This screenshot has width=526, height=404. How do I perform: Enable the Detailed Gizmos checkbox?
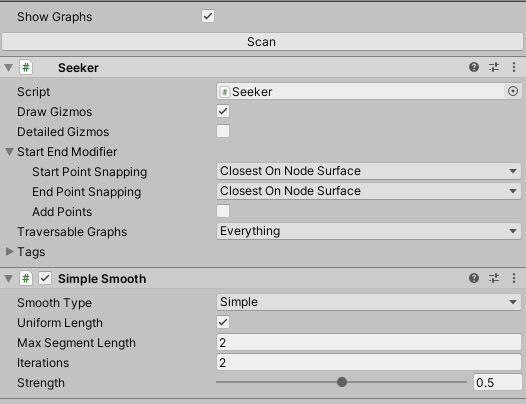[223, 131]
